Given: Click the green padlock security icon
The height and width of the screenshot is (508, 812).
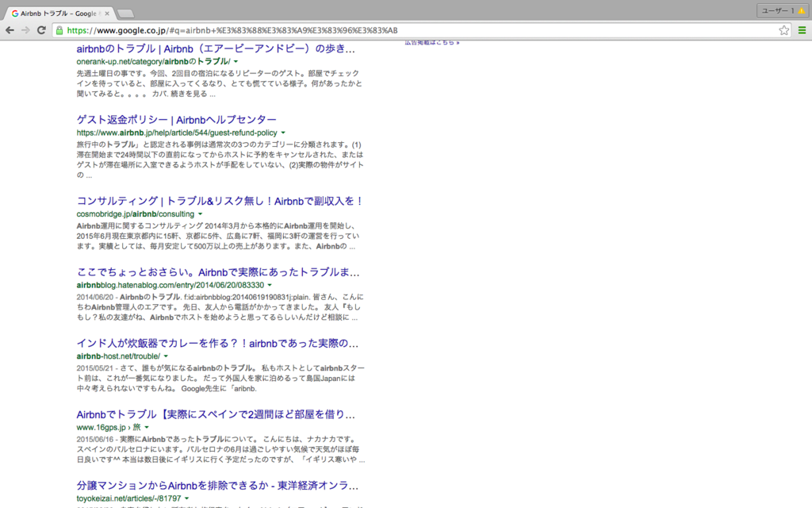Looking at the screenshot, I should 59,31.
